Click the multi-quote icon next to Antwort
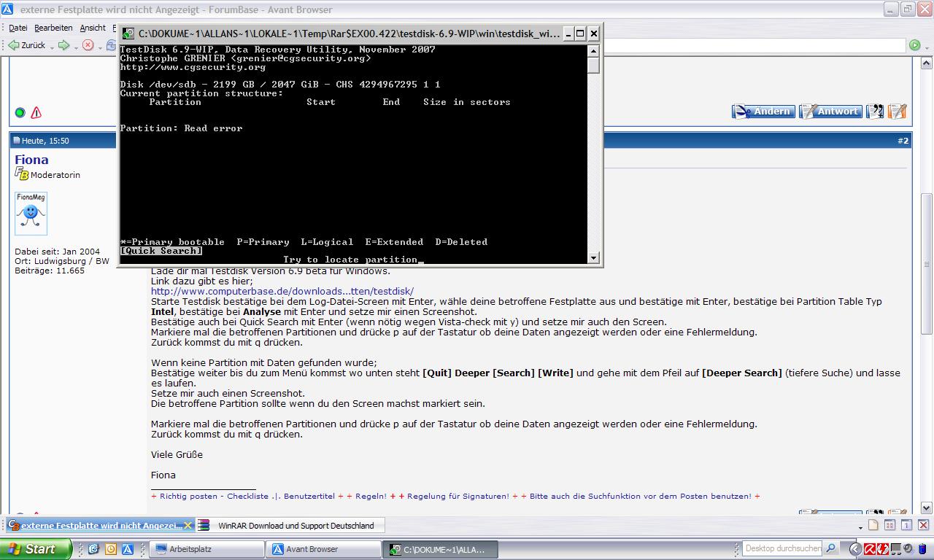The width and height of the screenshot is (934, 560). pos(875,112)
